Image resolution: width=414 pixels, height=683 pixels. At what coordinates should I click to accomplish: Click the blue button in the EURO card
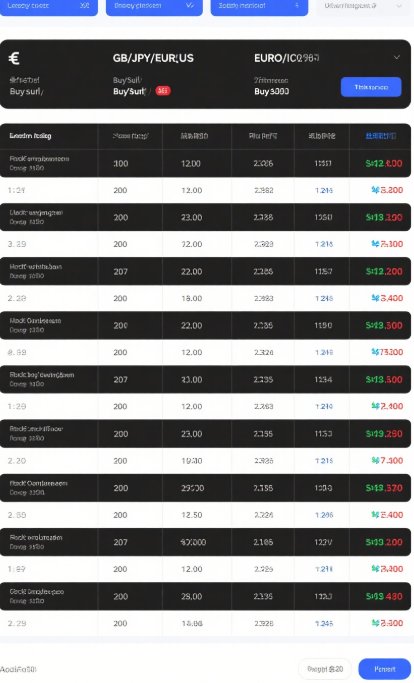point(371,87)
